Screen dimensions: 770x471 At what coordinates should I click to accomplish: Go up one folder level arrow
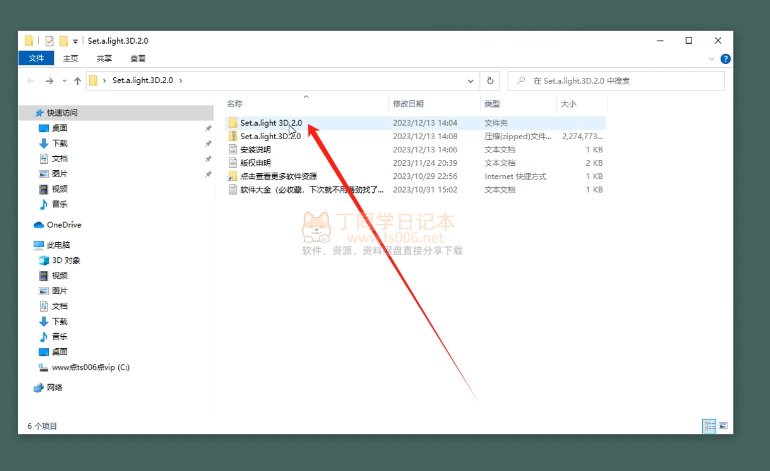tap(77, 81)
